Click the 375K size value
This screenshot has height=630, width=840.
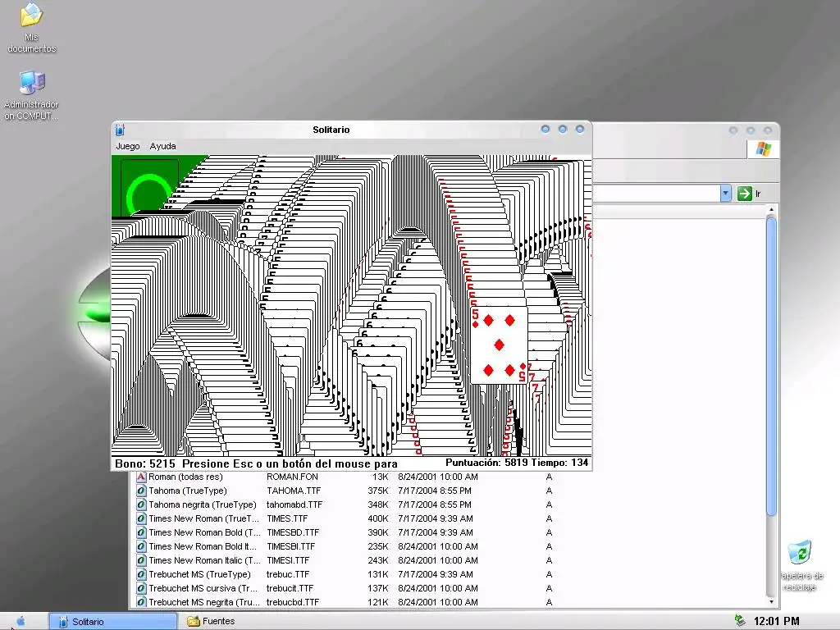coord(378,491)
